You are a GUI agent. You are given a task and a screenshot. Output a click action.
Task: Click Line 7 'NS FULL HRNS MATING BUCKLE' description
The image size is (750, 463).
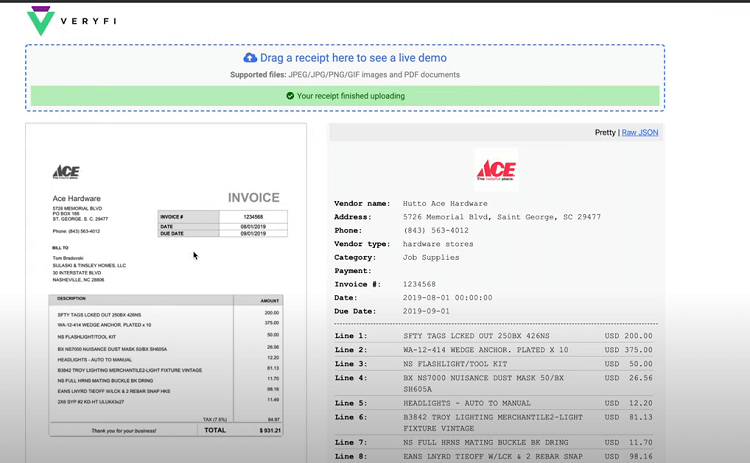[485, 442]
